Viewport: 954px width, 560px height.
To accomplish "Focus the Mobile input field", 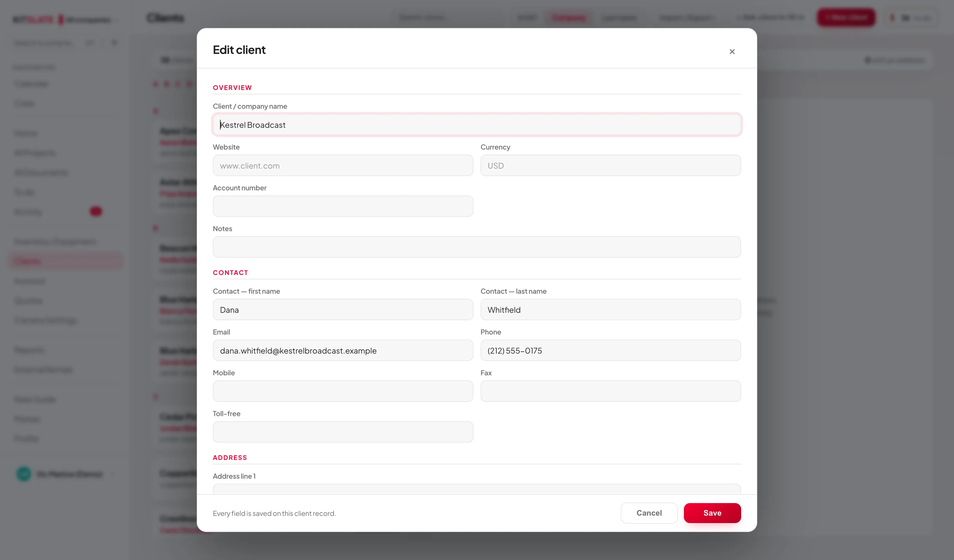I will coord(343,391).
